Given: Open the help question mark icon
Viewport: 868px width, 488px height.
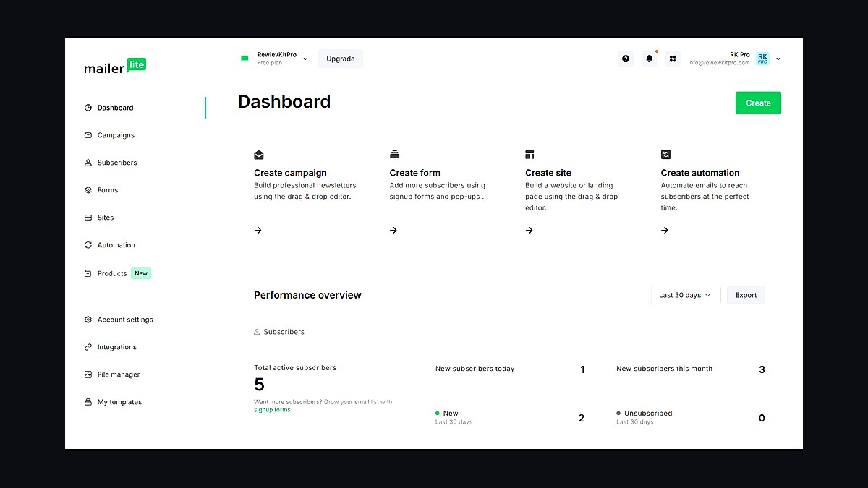Looking at the screenshot, I should (626, 59).
